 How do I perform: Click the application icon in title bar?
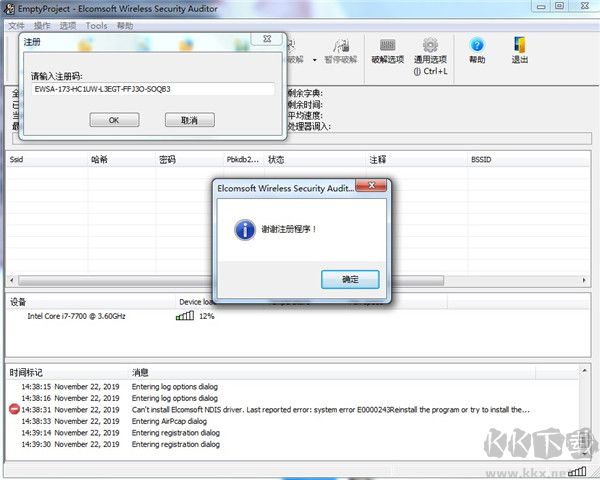click(9, 8)
